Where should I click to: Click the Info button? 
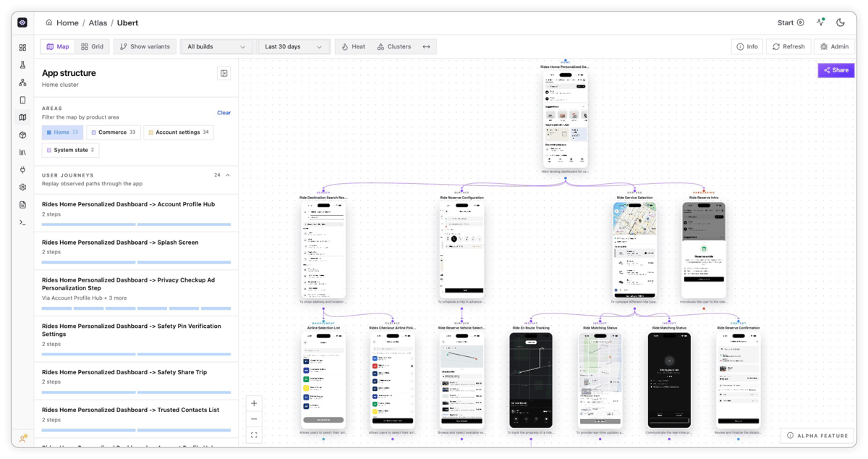[747, 46]
